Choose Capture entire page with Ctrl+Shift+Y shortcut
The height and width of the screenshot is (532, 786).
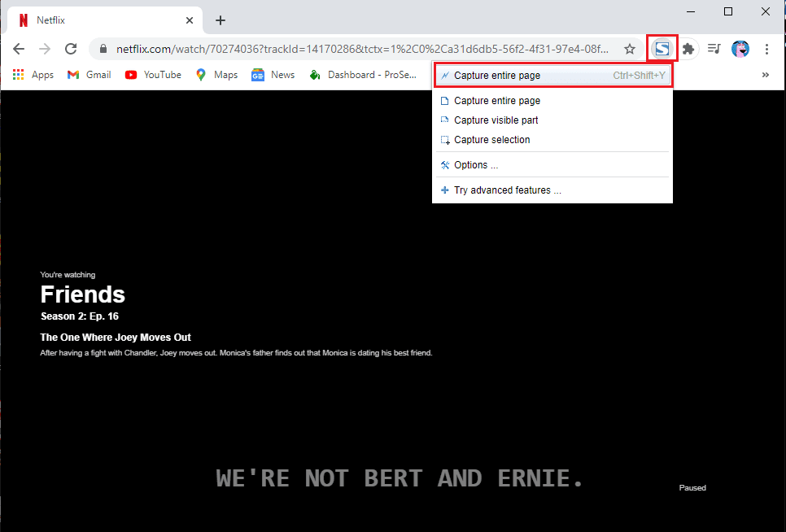[x=553, y=76]
